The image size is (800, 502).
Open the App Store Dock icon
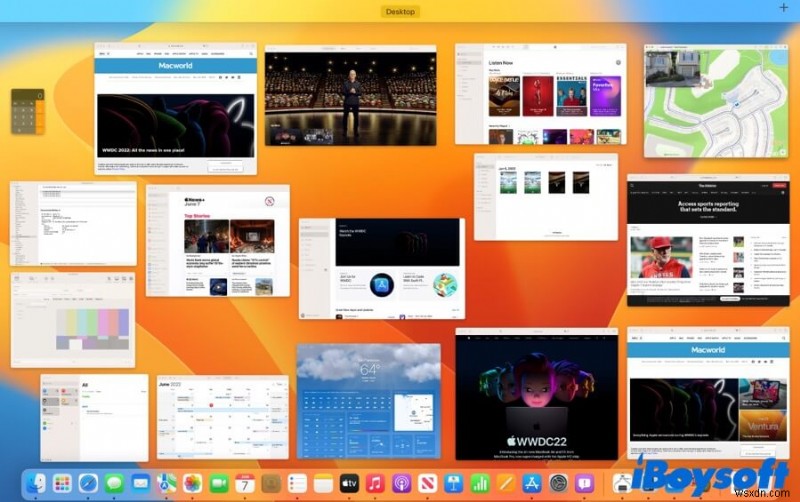(x=532, y=483)
